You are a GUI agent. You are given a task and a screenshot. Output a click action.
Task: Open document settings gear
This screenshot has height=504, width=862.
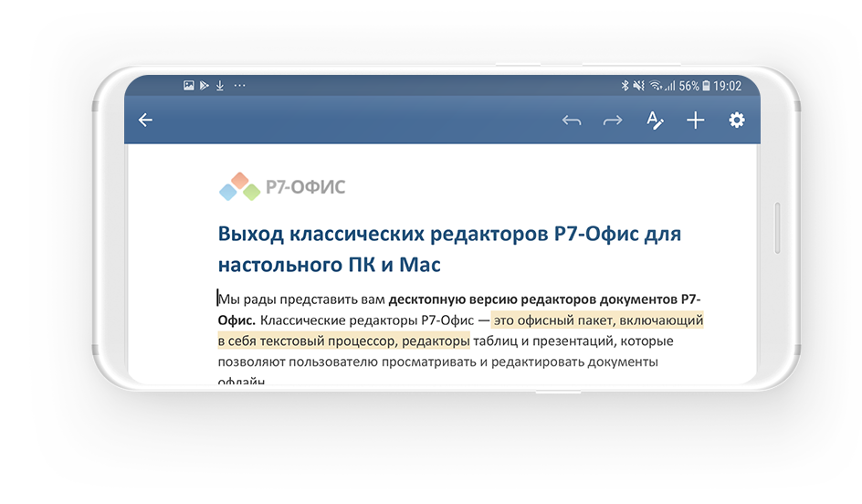(737, 120)
